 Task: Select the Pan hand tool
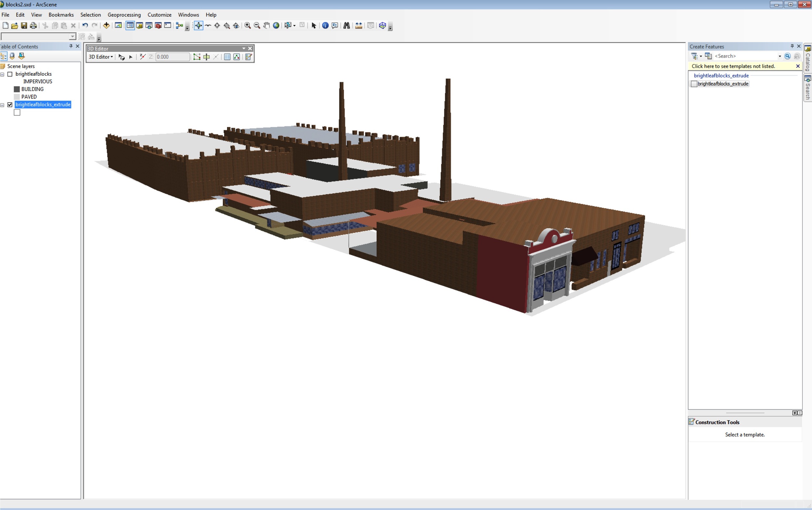266,26
